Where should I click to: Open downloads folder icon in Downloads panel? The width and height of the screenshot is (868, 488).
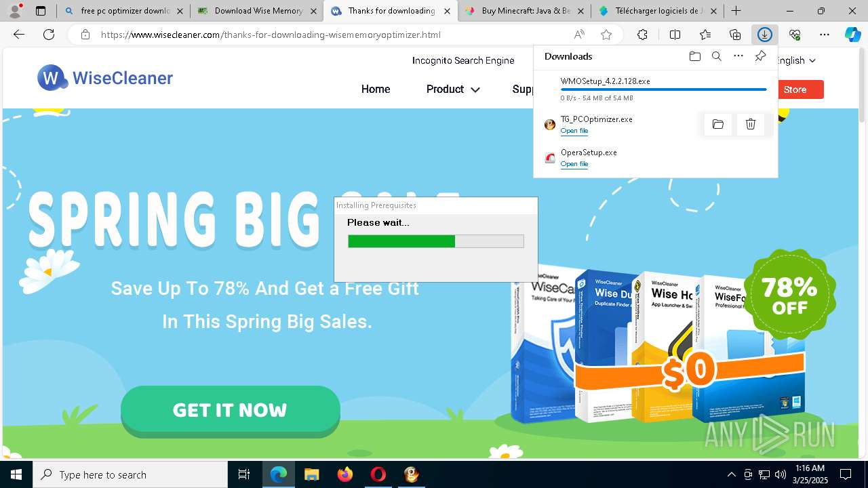point(694,56)
